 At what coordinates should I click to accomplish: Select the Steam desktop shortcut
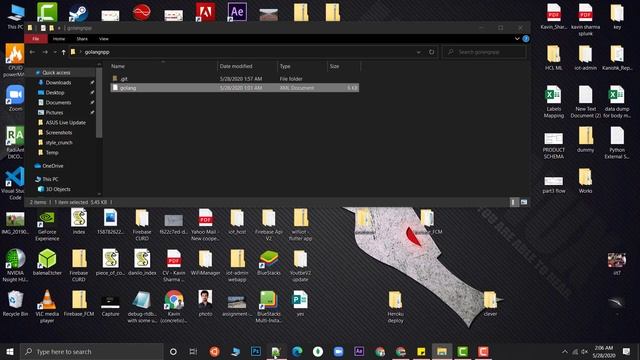coord(78,12)
